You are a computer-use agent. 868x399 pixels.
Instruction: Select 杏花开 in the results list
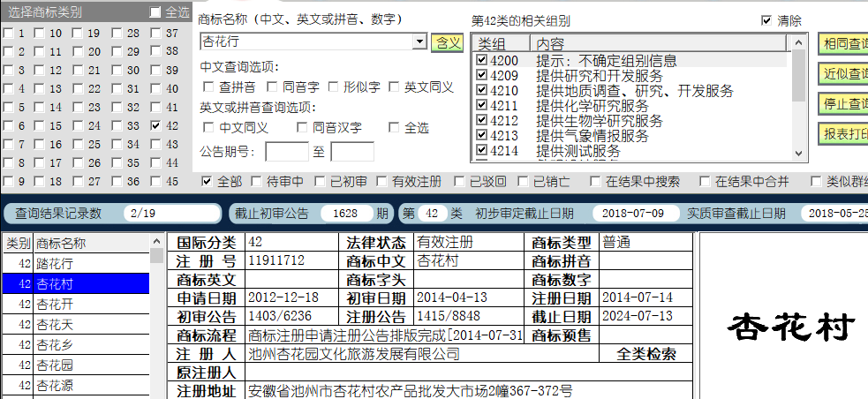point(55,304)
